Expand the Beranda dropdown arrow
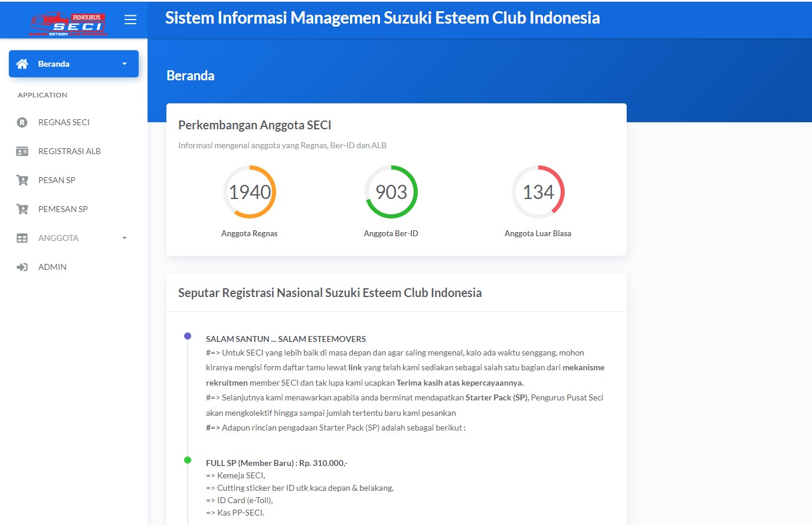Viewport: 812px width, 525px height. (125, 64)
